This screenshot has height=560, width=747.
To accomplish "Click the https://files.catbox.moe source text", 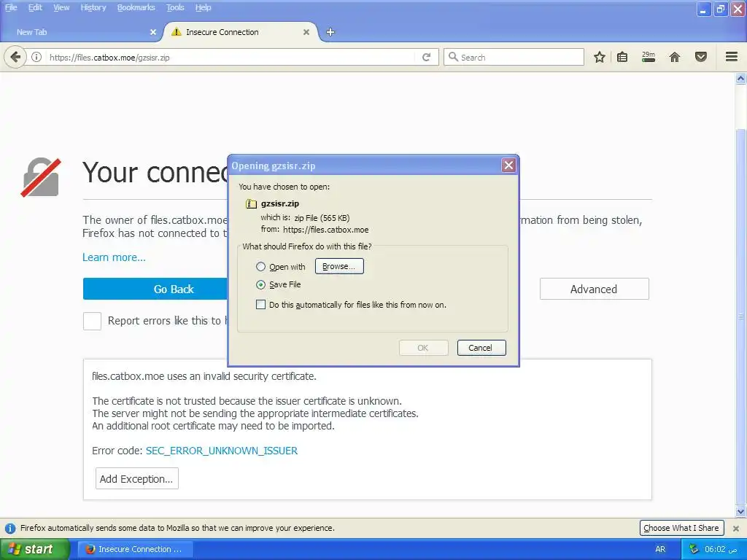I will (x=326, y=230).
